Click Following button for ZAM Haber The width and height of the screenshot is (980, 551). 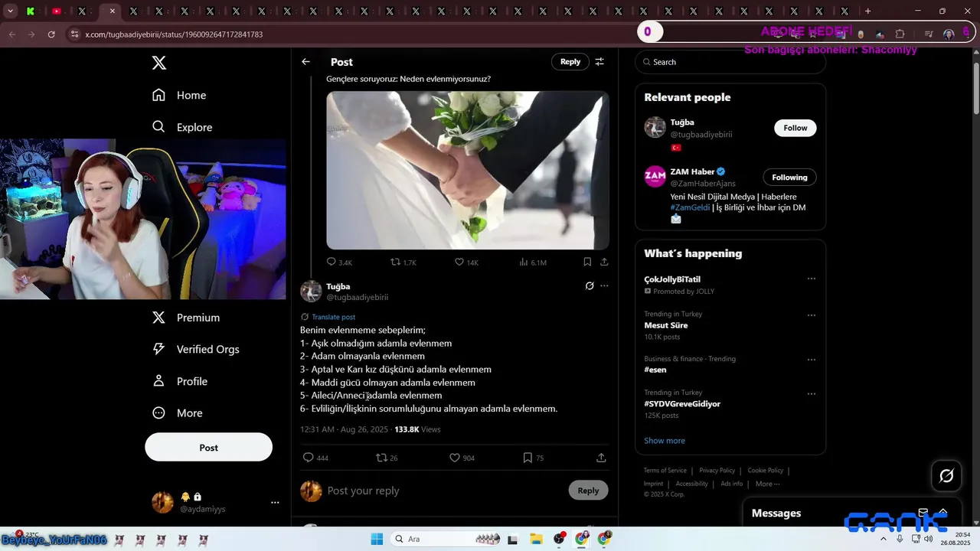coord(789,178)
